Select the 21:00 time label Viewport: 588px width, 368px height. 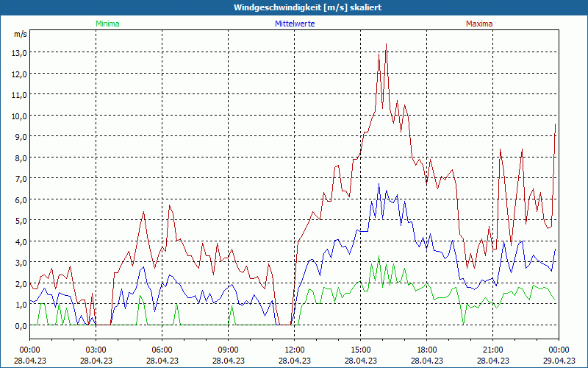point(493,350)
